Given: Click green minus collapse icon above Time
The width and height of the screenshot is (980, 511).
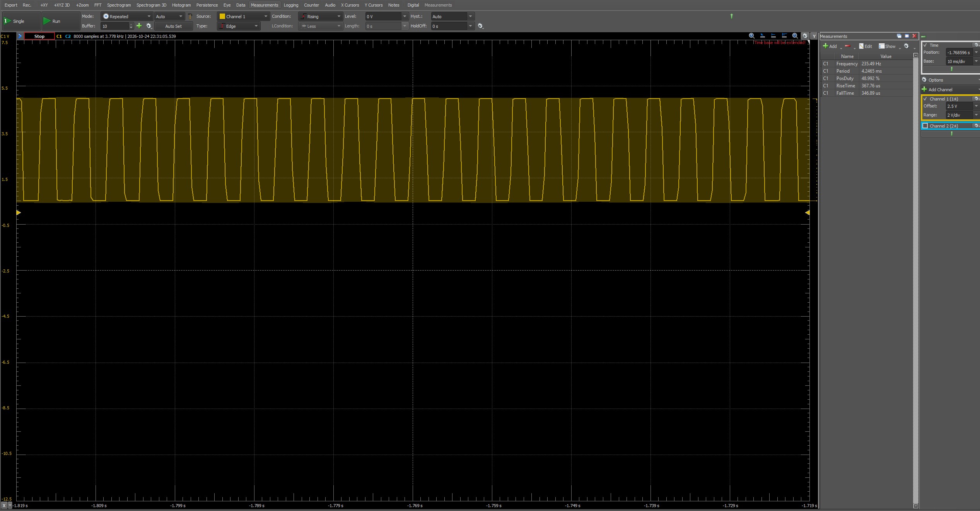Looking at the screenshot, I should pyautogui.click(x=923, y=36).
